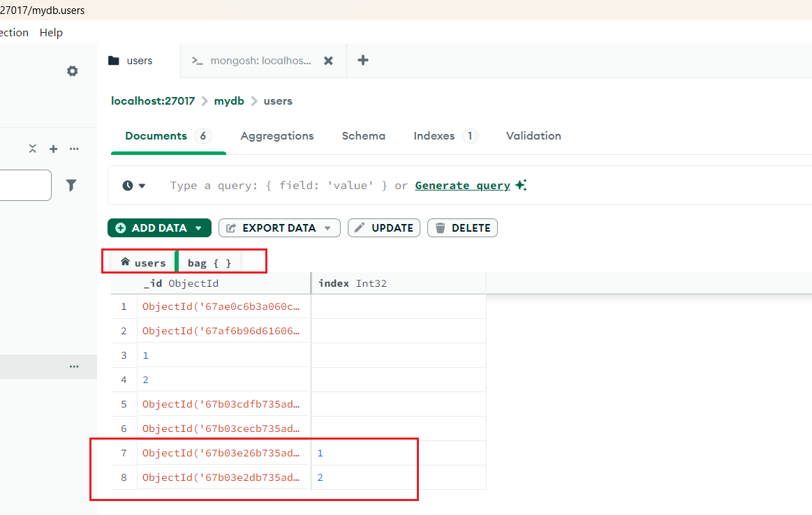Open selected collection's three-dot menu
812x515 pixels.
[x=74, y=366]
